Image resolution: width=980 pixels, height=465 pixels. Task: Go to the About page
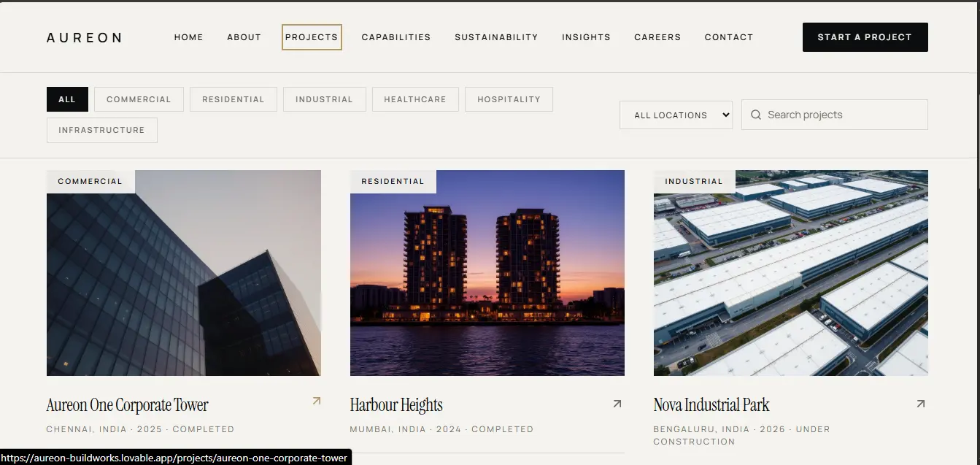tap(244, 37)
